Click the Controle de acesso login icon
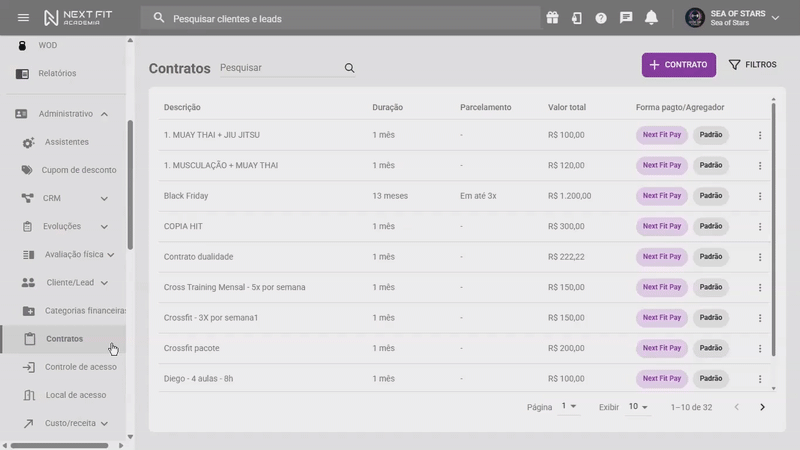 [29, 367]
